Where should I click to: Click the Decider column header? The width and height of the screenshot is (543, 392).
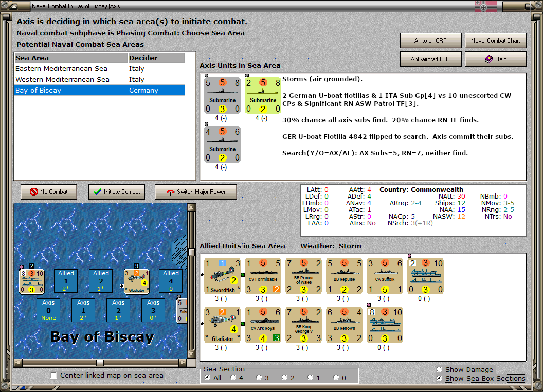(156, 58)
